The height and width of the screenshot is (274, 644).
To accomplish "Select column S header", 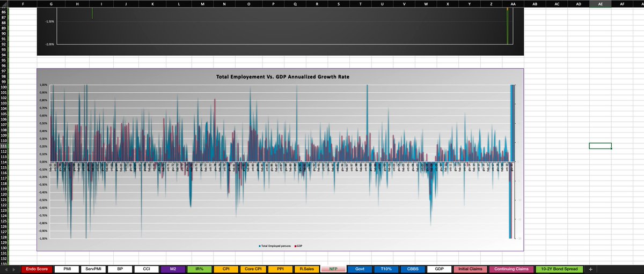I will (338, 4).
